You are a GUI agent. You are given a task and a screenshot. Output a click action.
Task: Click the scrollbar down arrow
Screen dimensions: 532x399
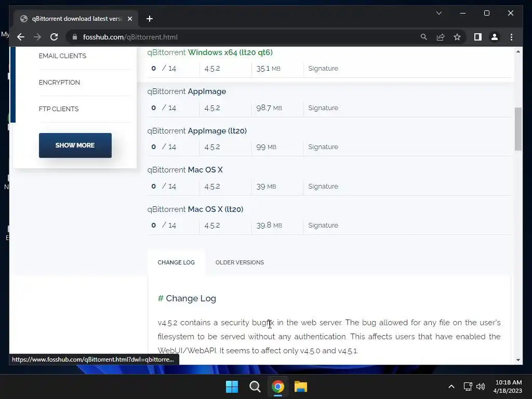click(x=518, y=360)
